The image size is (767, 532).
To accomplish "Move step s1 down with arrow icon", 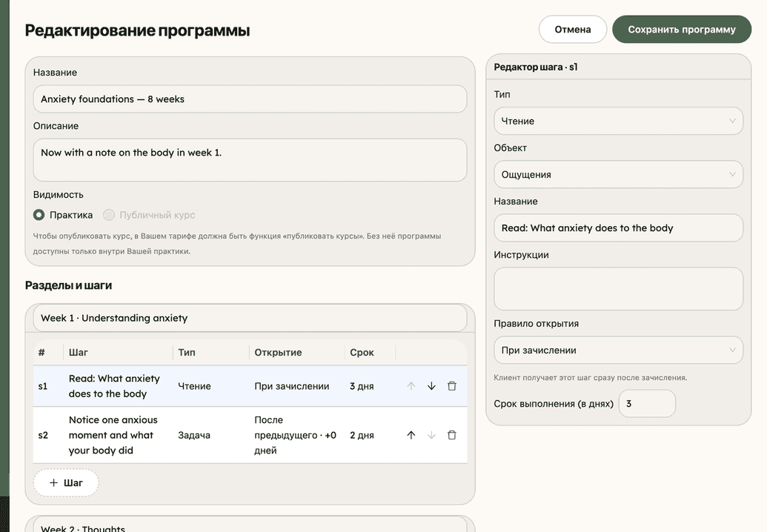I will coord(431,386).
